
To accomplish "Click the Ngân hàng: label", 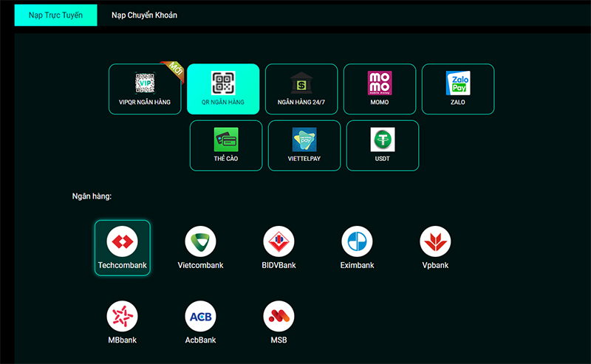I will point(92,196).
